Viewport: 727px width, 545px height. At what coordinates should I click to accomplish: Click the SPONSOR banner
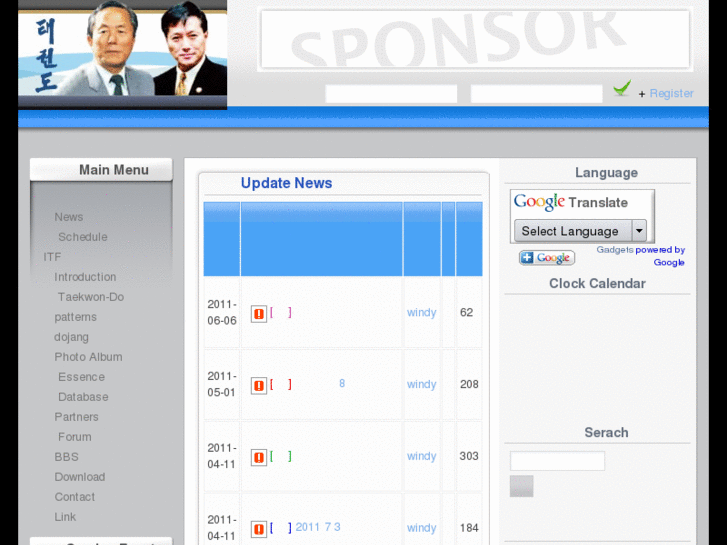(x=475, y=39)
